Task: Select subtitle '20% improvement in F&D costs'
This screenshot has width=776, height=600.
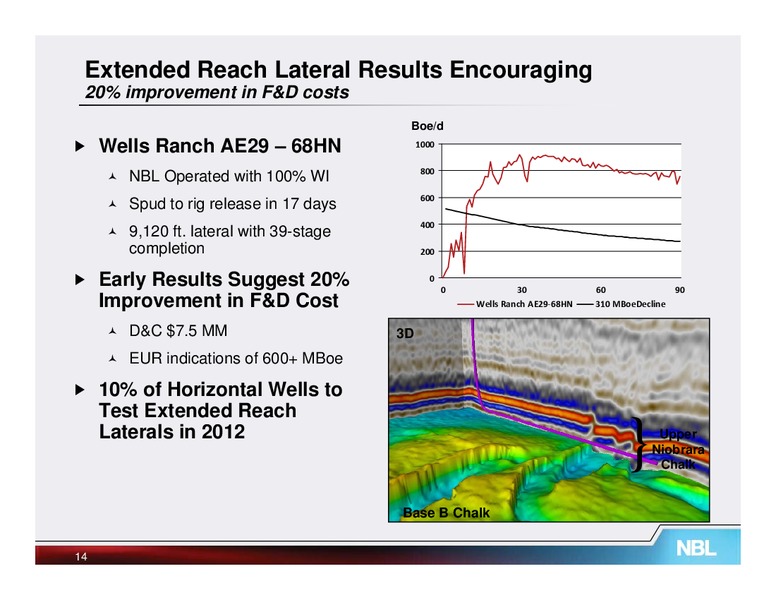Action: 217,92
